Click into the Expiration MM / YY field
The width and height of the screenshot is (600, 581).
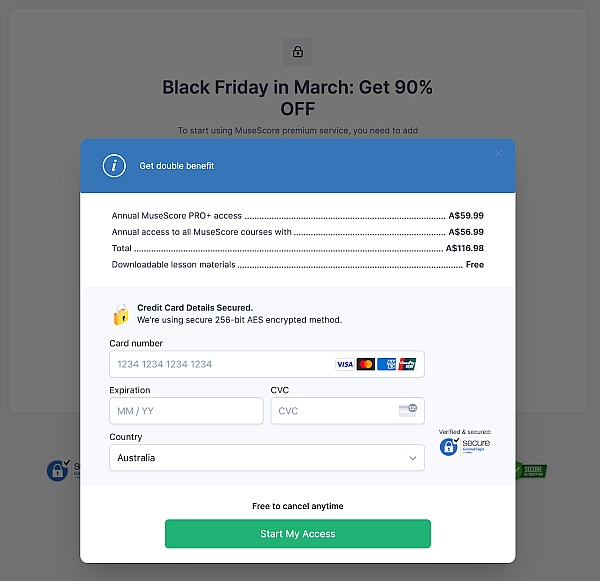[x=186, y=411]
